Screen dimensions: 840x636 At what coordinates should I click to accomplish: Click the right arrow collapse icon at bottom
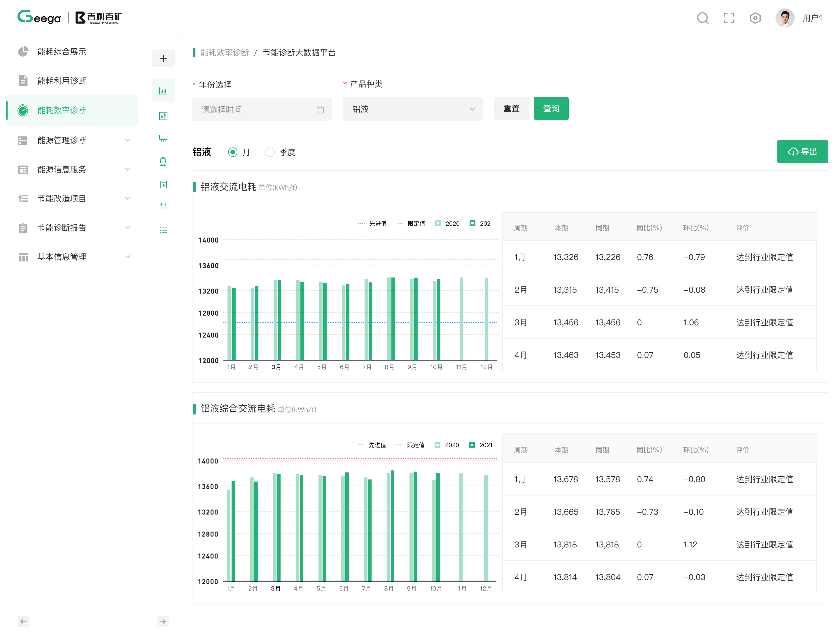click(162, 621)
